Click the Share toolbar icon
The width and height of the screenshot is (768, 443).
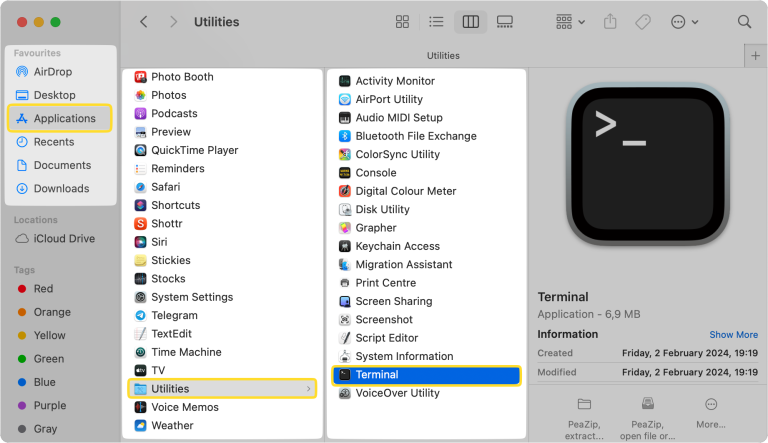610,22
